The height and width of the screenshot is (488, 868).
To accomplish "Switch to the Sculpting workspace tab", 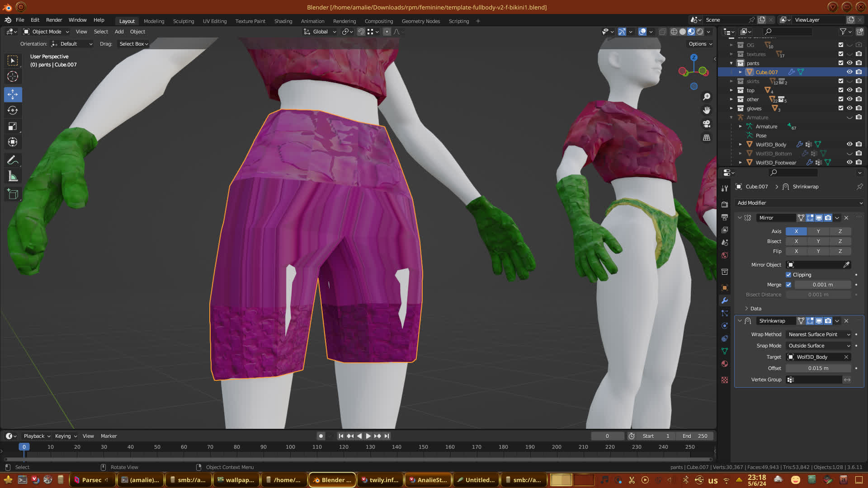I will 183,21.
